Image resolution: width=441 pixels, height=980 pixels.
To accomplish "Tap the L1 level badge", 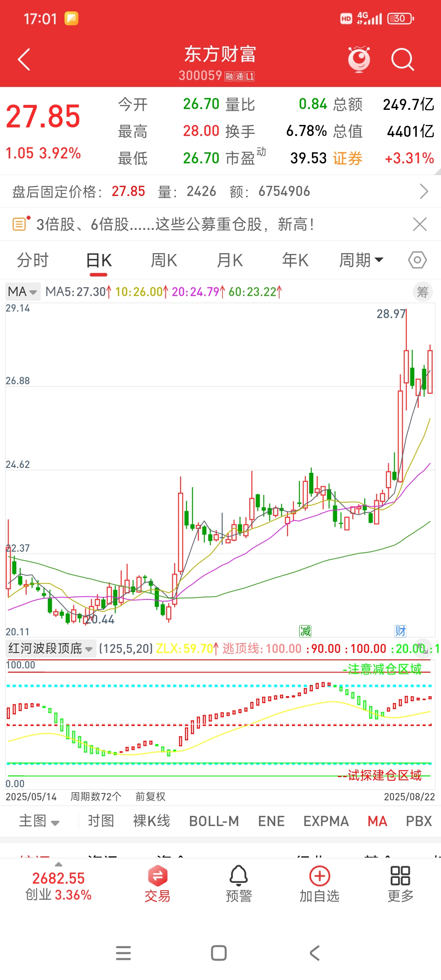I will (x=250, y=76).
